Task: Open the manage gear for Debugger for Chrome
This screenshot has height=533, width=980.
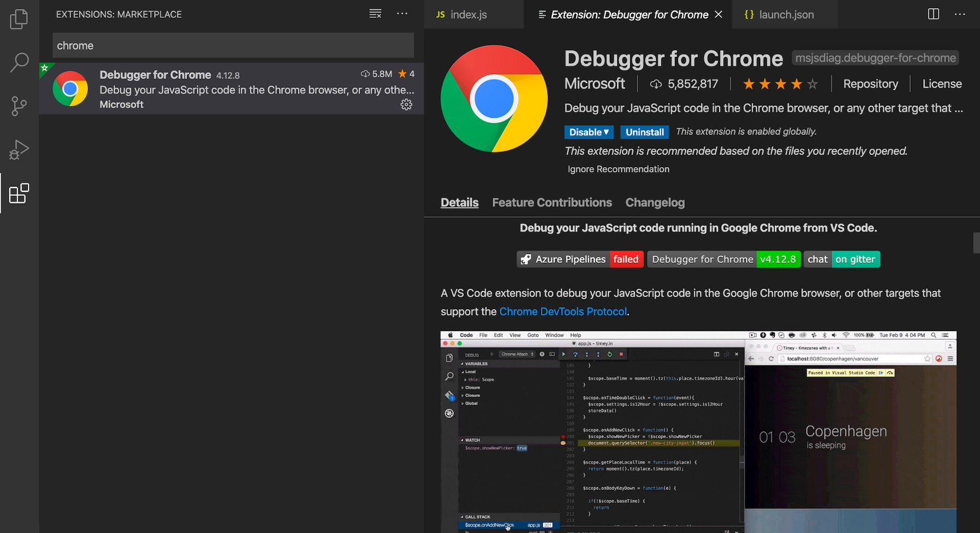Action: 406,105
